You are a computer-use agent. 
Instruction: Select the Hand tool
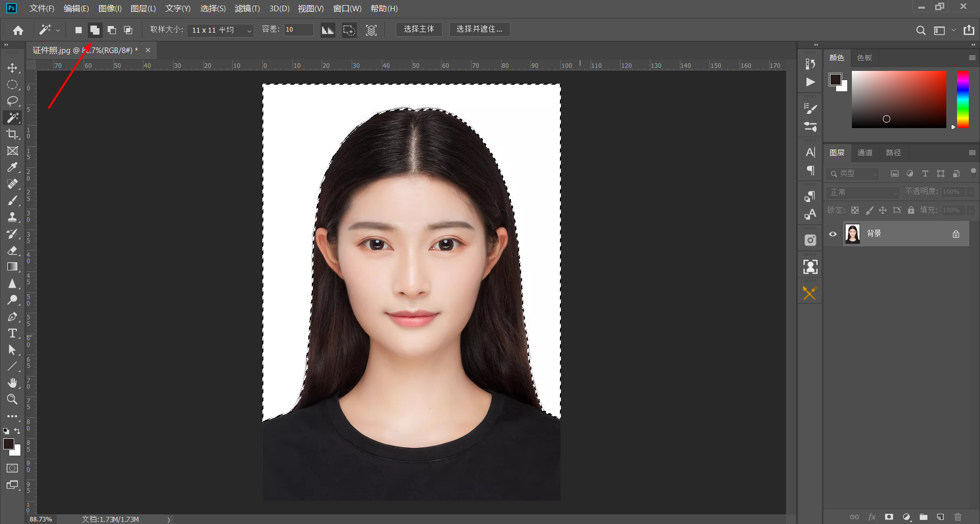click(x=12, y=383)
